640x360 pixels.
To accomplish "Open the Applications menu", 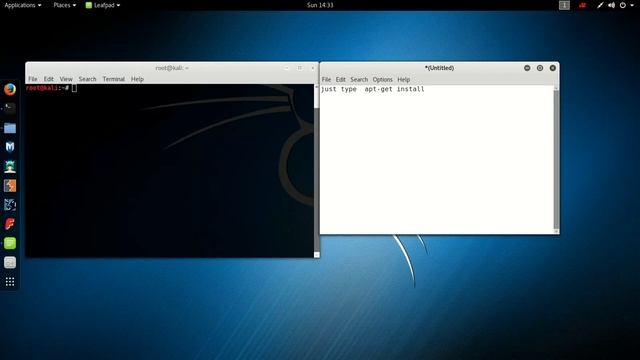I will tap(22, 5).
